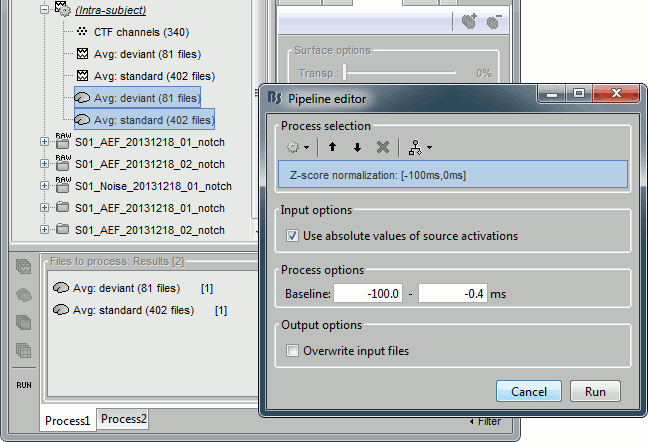Select the Process1 tab
Screen dimensions: 648x442
pyautogui.click(x=67, y=420)
